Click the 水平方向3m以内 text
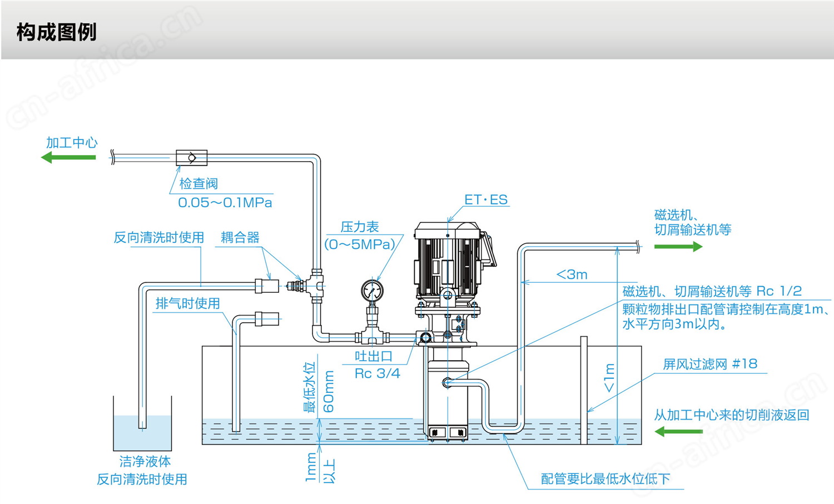This screenshot has height=504, width=834. [674, 325]
